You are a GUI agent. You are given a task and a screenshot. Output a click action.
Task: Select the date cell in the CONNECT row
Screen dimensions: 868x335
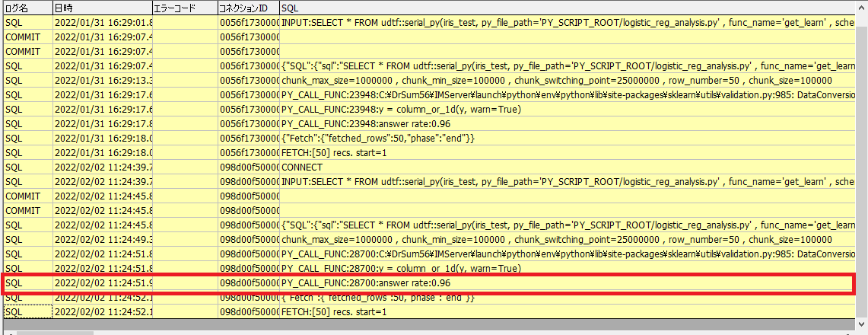pyautogui.click(x=103, y=167)
